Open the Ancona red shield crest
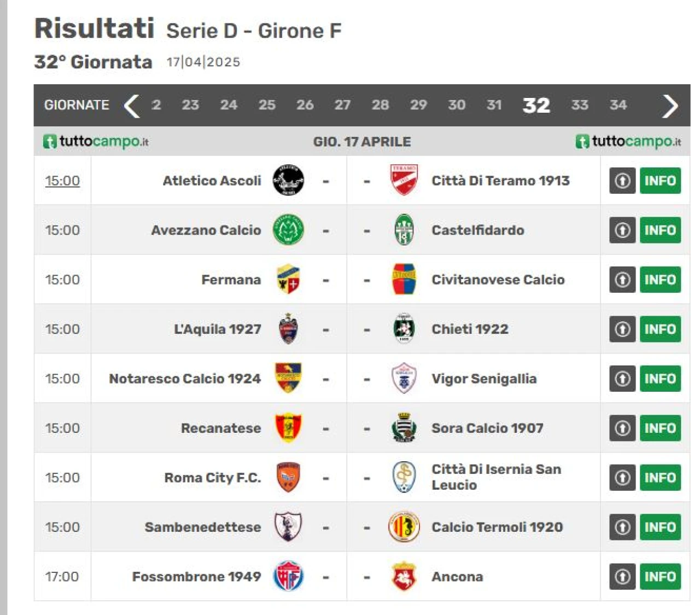Image resolution: width=700 pixels, height=615 pixels. pos(404,576)
